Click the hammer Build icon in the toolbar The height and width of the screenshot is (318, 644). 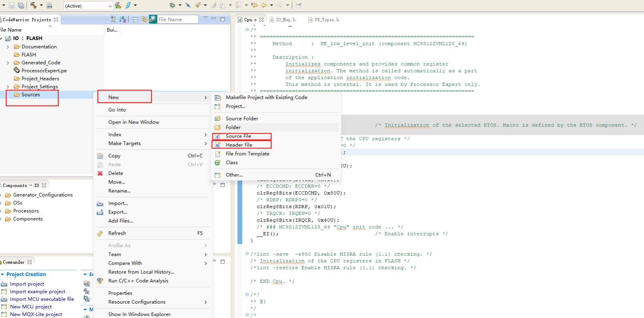[x=34, y=5]
